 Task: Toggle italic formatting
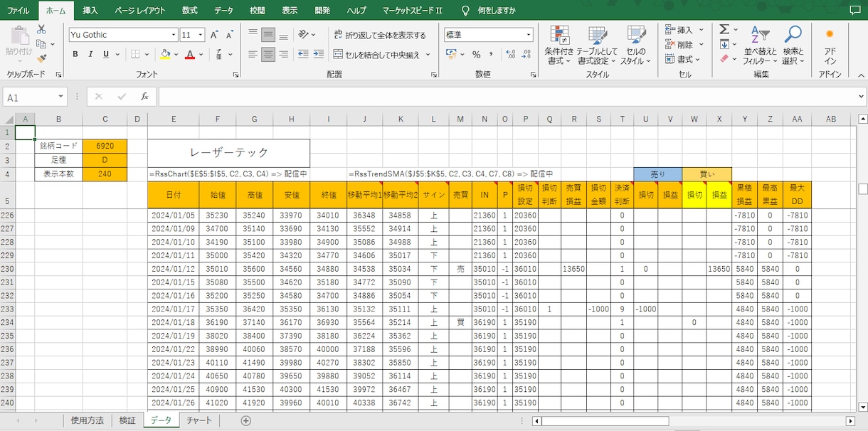coord(90,54)
